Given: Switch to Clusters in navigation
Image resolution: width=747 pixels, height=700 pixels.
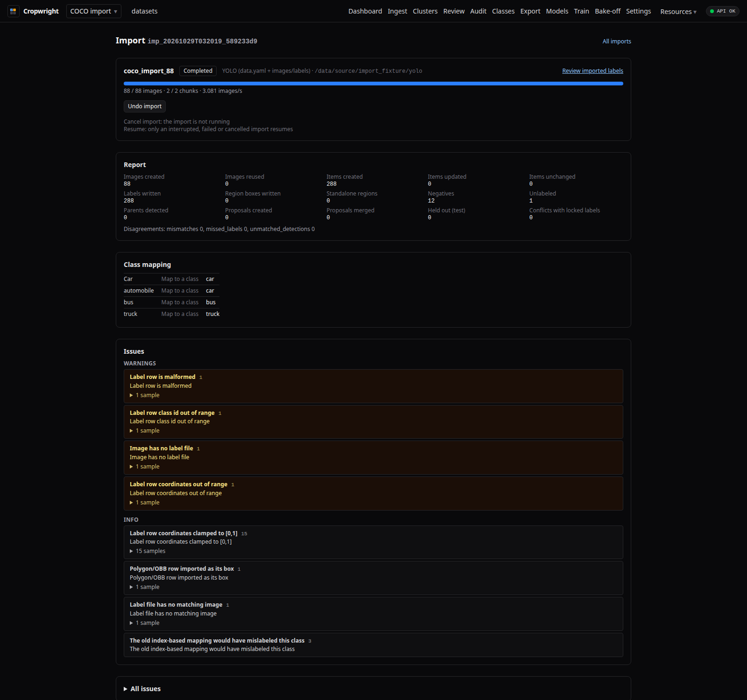Looking at the screenshot, I should pos(425,11).
